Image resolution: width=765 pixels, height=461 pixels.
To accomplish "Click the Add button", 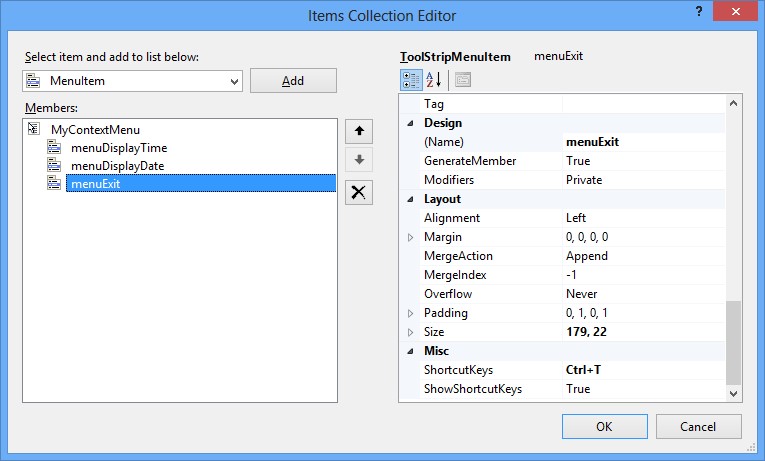I will 293,81.
